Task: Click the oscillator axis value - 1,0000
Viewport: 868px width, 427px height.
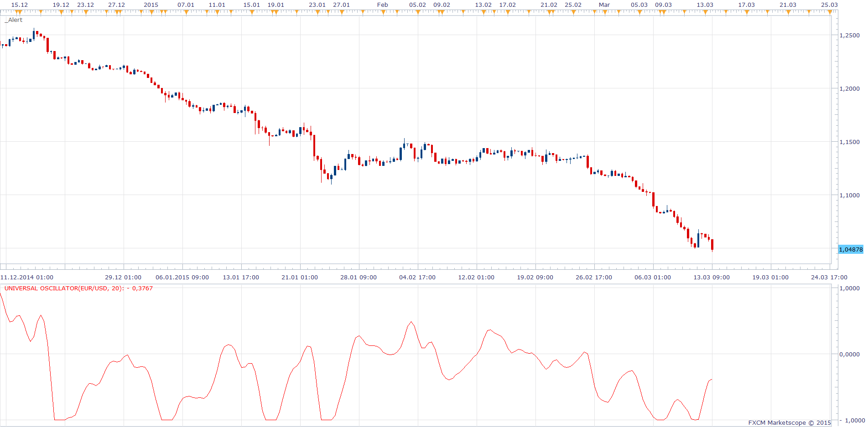Action: pyautogui.click(x=852, y=420)
